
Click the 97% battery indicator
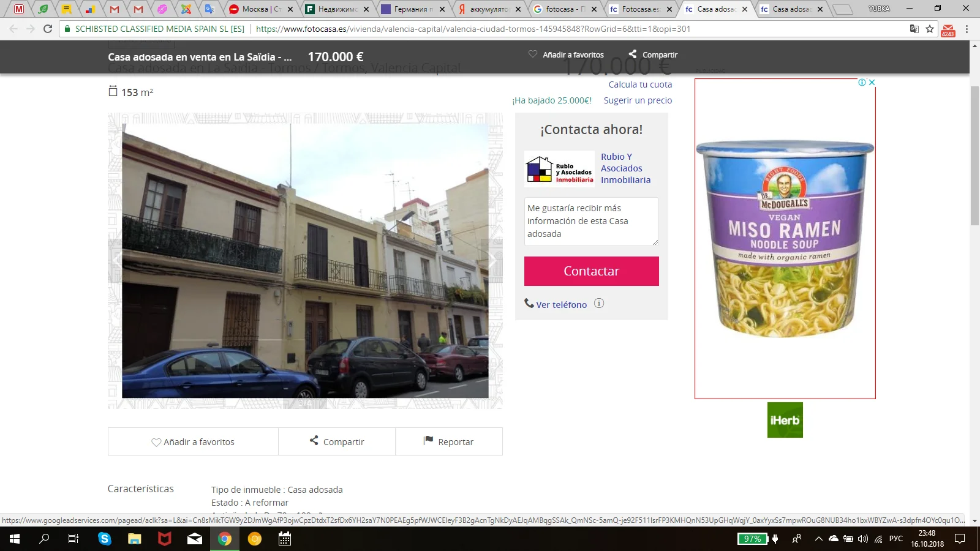pos(752,539)
